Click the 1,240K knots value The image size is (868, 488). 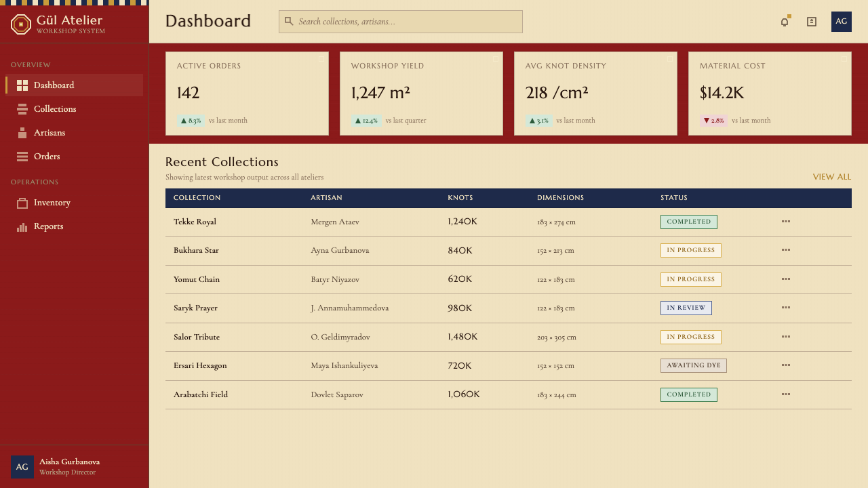462,222
